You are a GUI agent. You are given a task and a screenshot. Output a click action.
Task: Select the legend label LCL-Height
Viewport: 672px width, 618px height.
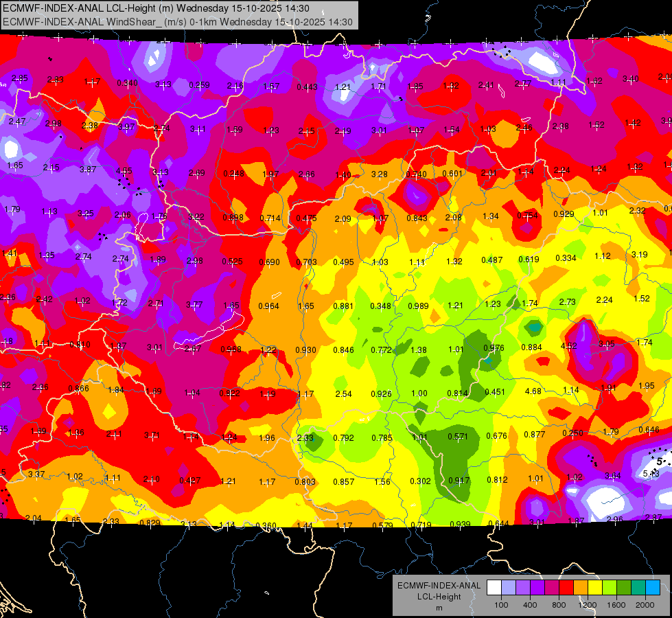click(x=439, y=597)
